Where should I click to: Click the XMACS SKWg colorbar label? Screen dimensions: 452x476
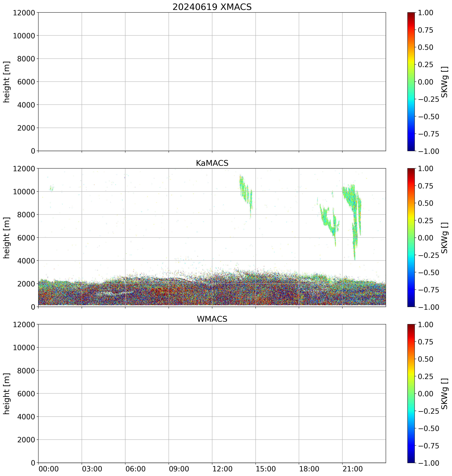(x=445, y=82)
